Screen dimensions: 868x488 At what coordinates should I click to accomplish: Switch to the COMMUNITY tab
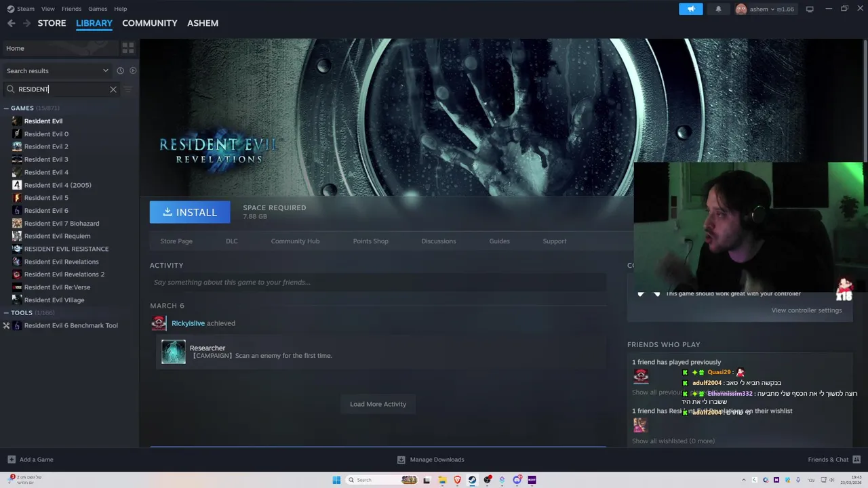[150, 23]
